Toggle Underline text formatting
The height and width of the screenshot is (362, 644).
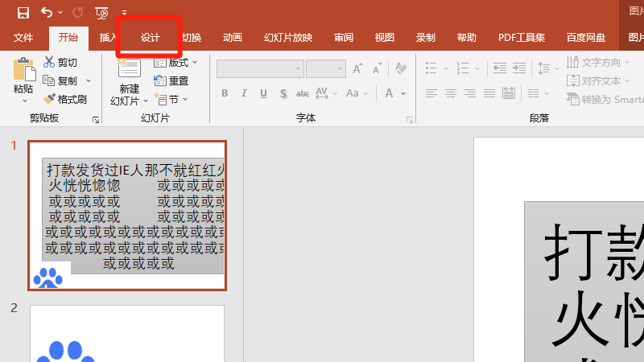click(265, 93)
